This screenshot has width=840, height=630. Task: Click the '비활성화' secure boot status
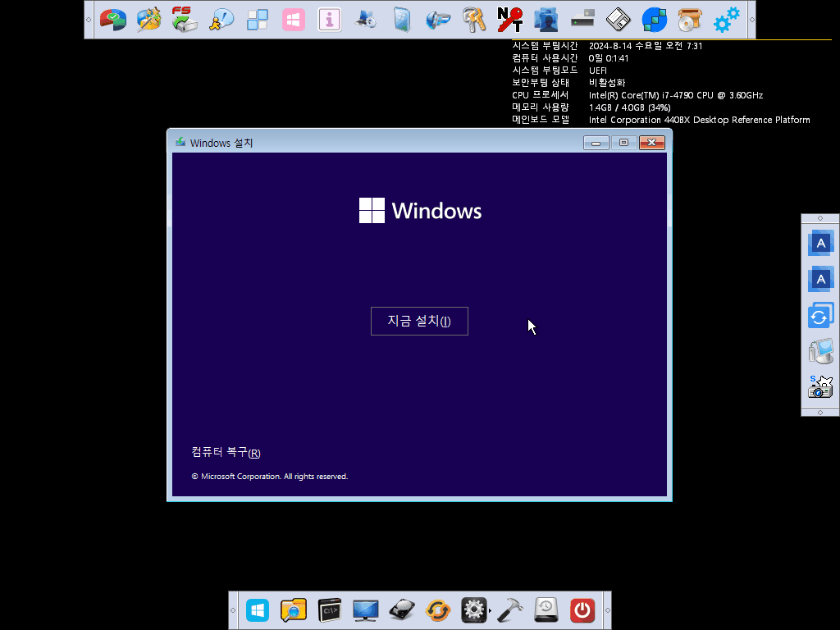(607, 83)
